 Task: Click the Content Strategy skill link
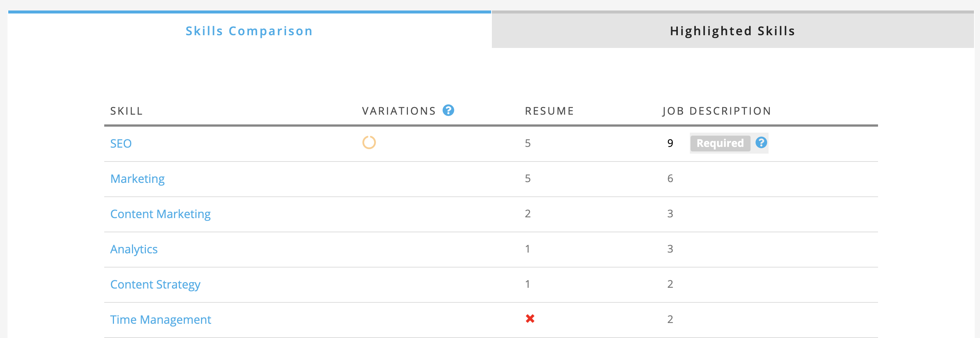(x=155, y=284)
